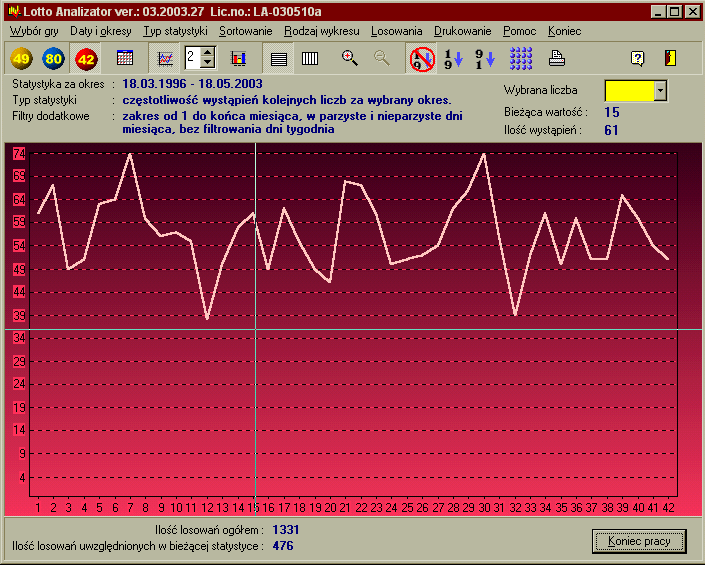Click the Lotto Analizator title bar icon
705x565 pixels.
14,11
